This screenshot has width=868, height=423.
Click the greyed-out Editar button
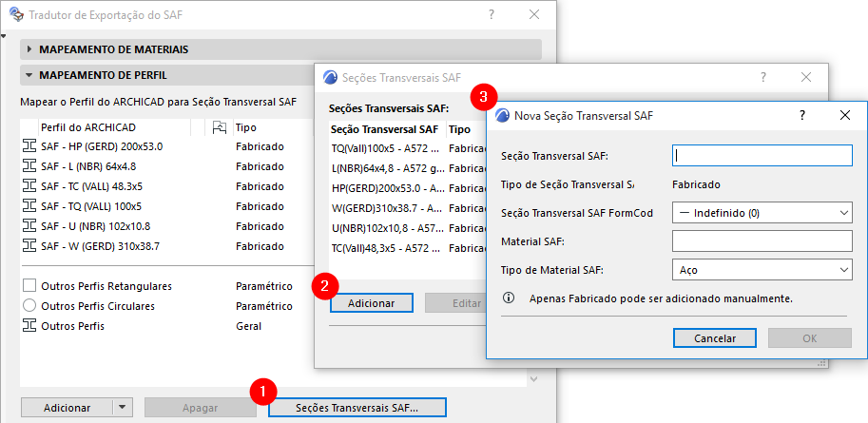click(455, 303)
